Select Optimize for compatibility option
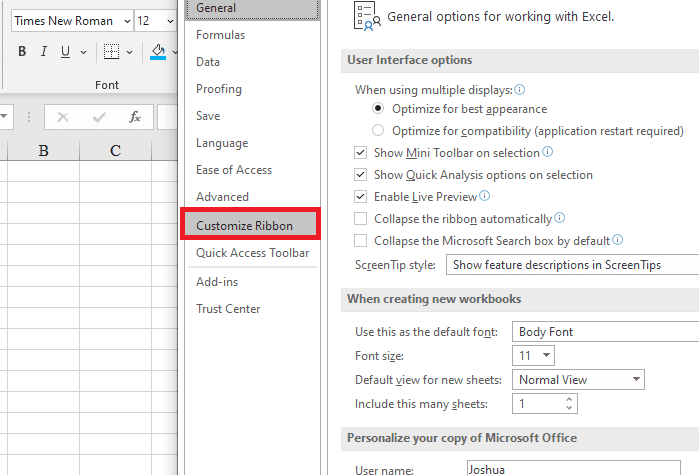The height and width of the screenshot is (475, 699). coord(378,130)
